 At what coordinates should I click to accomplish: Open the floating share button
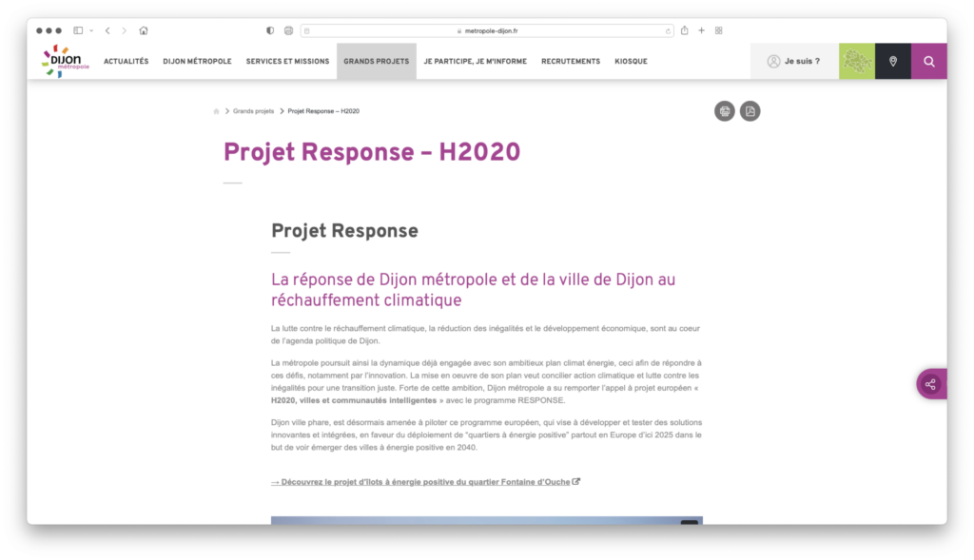[930, 384]
